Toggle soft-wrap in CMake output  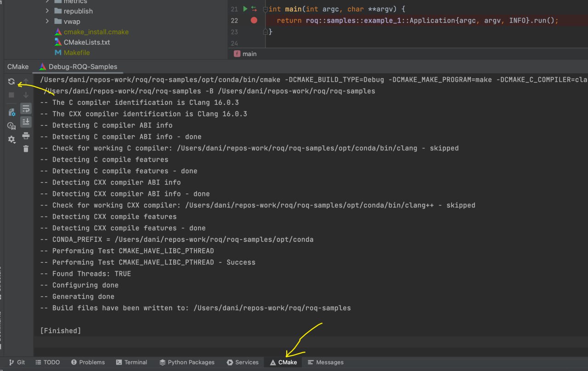click(x=26, y=109)
